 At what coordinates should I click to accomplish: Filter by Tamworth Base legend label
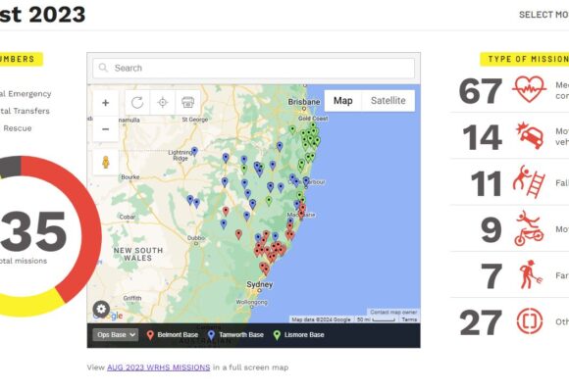pos(241,335)
